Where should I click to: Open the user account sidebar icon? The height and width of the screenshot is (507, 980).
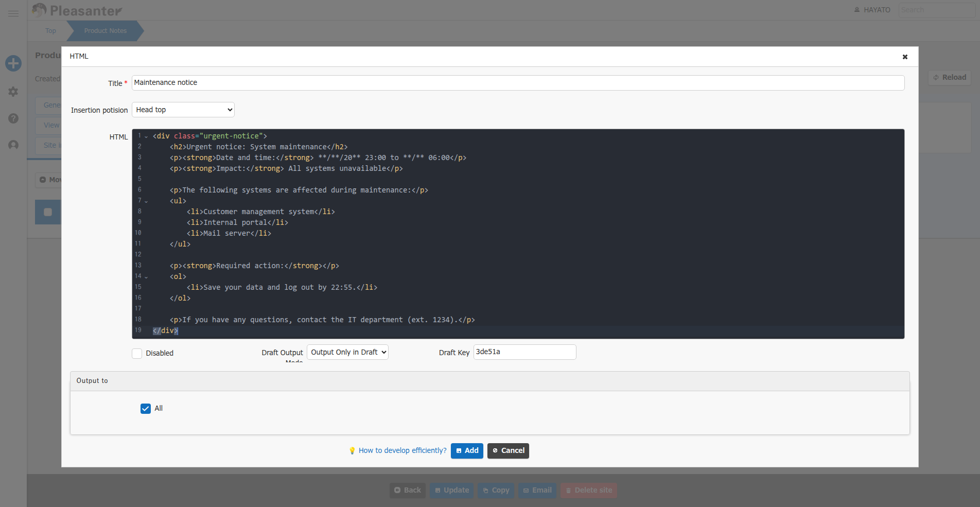(13, 145)
